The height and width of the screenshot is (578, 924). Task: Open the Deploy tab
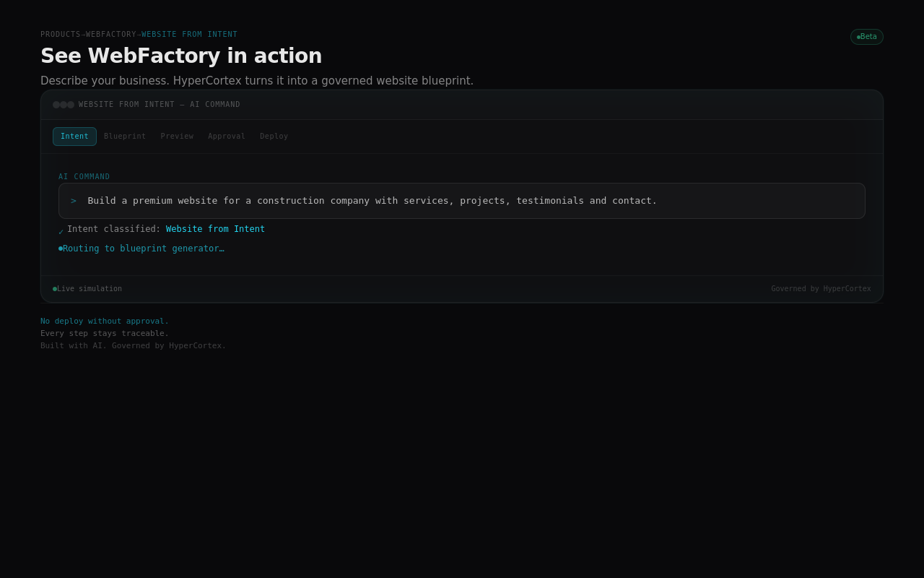click(274, 137)
